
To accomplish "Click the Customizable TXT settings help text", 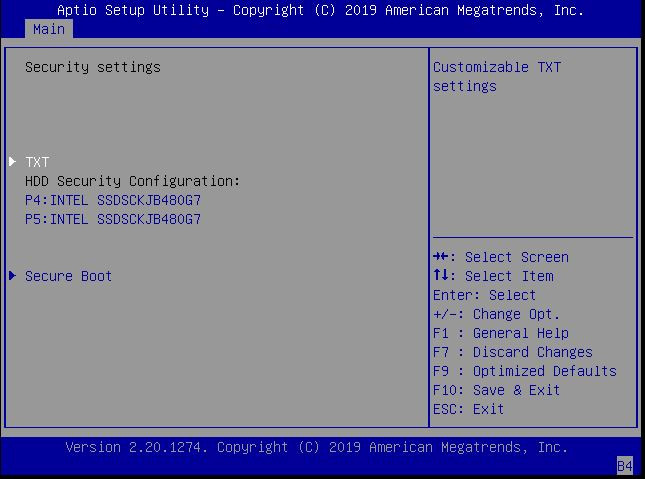I will 497,77.
